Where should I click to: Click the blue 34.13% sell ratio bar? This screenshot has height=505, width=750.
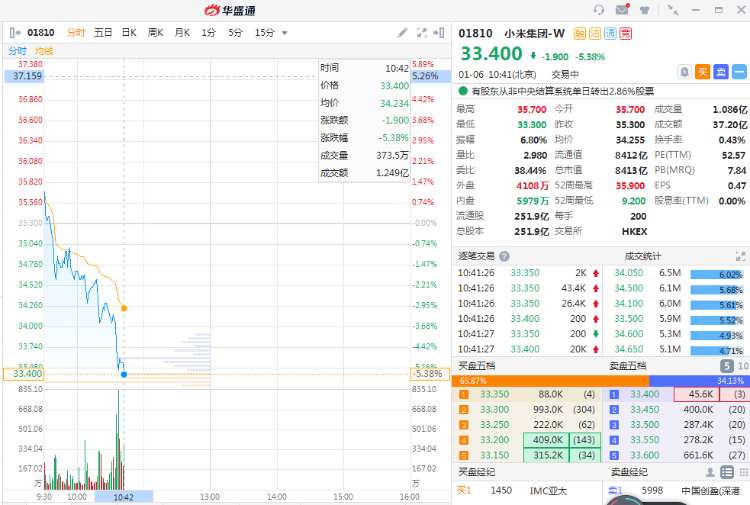[699, 381]
